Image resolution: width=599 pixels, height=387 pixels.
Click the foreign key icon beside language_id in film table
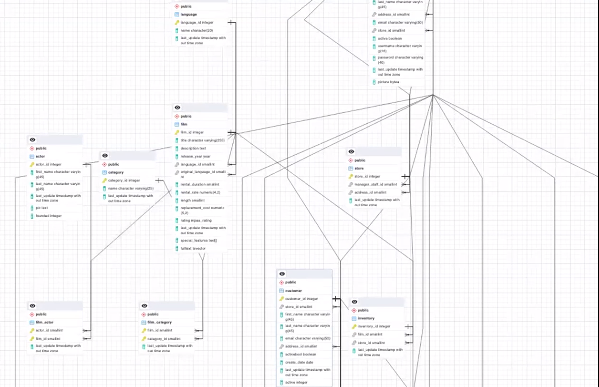(177, 164)
